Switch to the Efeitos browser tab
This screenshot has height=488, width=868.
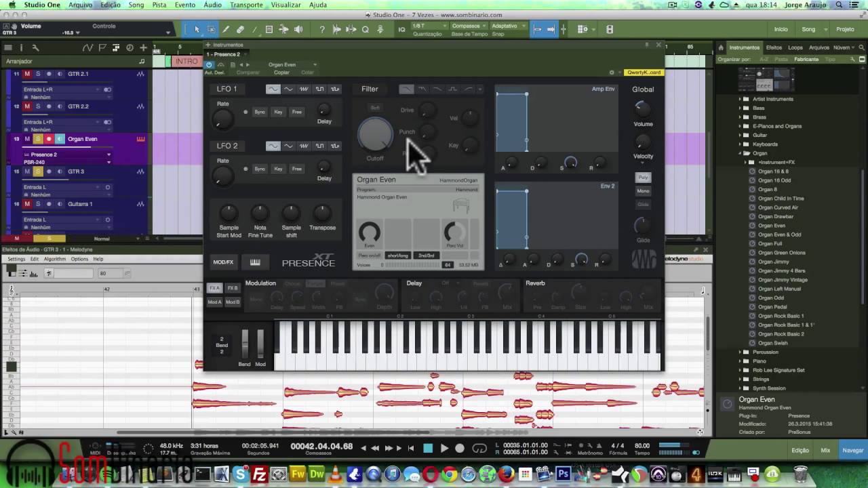[x=774, y=47]
